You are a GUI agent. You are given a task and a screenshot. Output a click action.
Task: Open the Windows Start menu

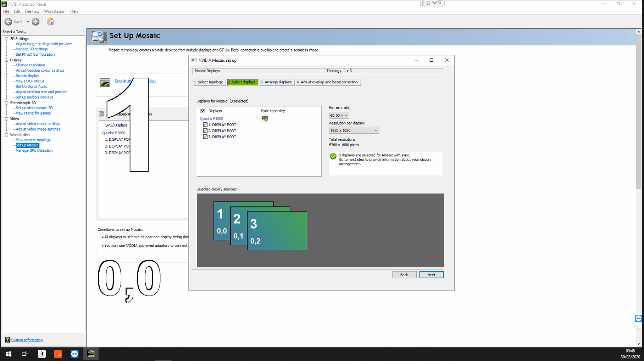(x=9, y=354)
